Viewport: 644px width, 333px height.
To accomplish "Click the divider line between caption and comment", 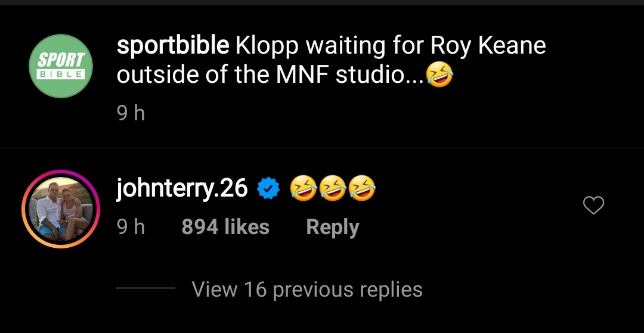I will coord(322,148).
